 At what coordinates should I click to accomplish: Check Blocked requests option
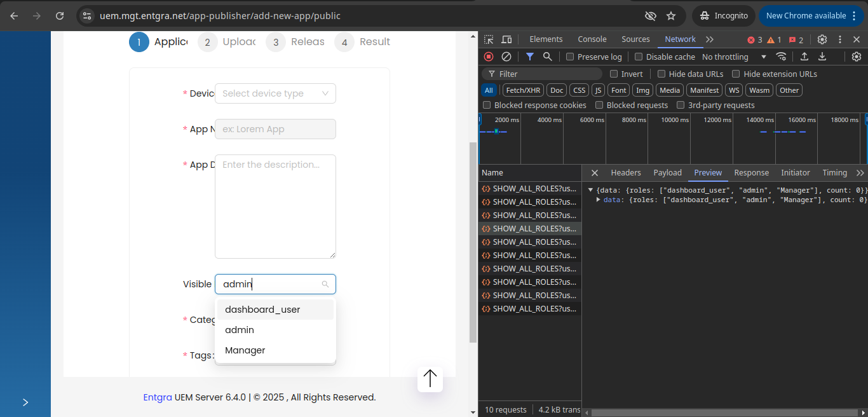[599, 105]
